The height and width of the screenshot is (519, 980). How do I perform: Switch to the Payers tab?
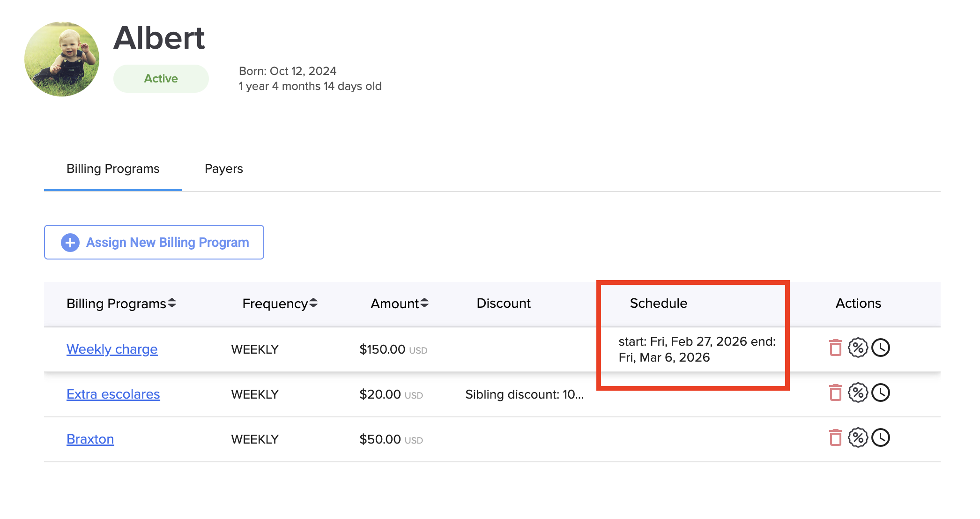[223, 169]
